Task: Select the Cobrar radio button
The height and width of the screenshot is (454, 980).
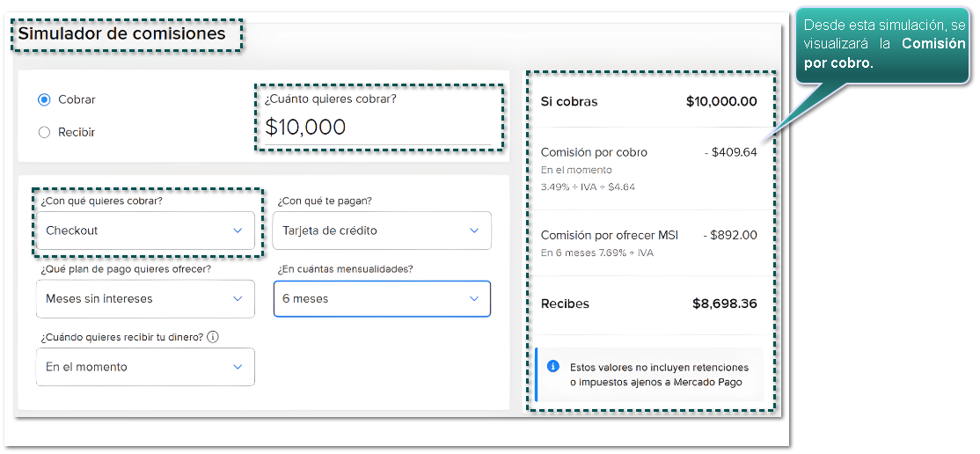Action: [44, 99]
